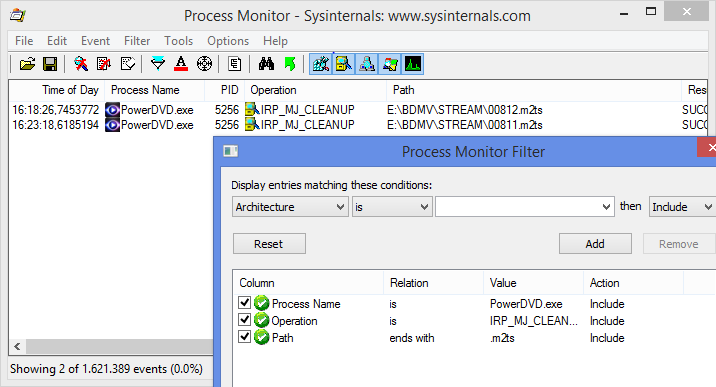
Task: Click the green check icon of the Process Name filter
Action: [x=262, y=303]
